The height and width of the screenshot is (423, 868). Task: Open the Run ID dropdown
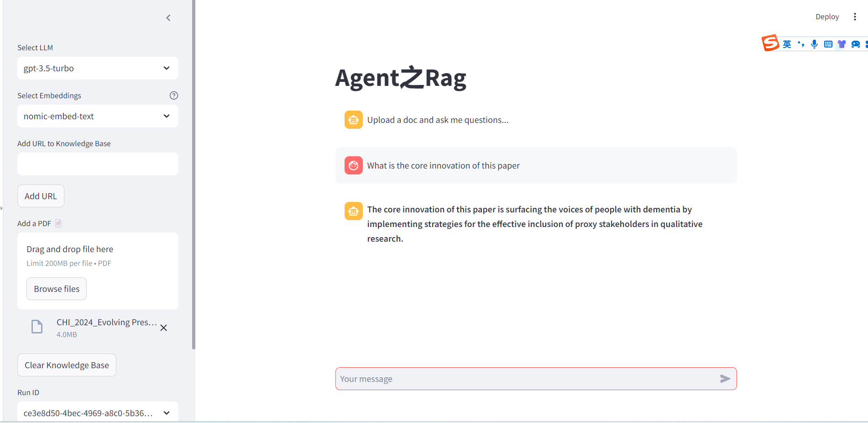(x=98, y=412)
